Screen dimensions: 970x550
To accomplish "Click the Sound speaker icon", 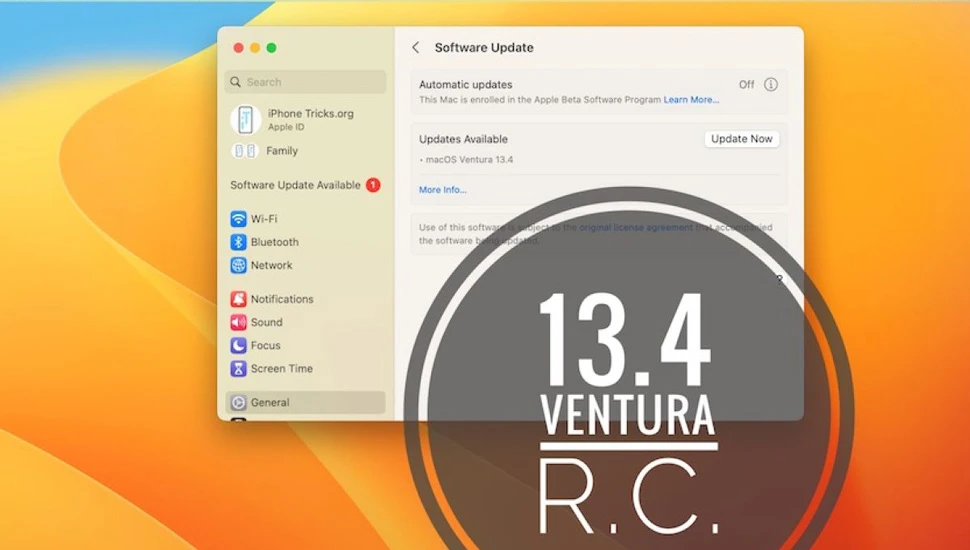I will tap(238, 322).
